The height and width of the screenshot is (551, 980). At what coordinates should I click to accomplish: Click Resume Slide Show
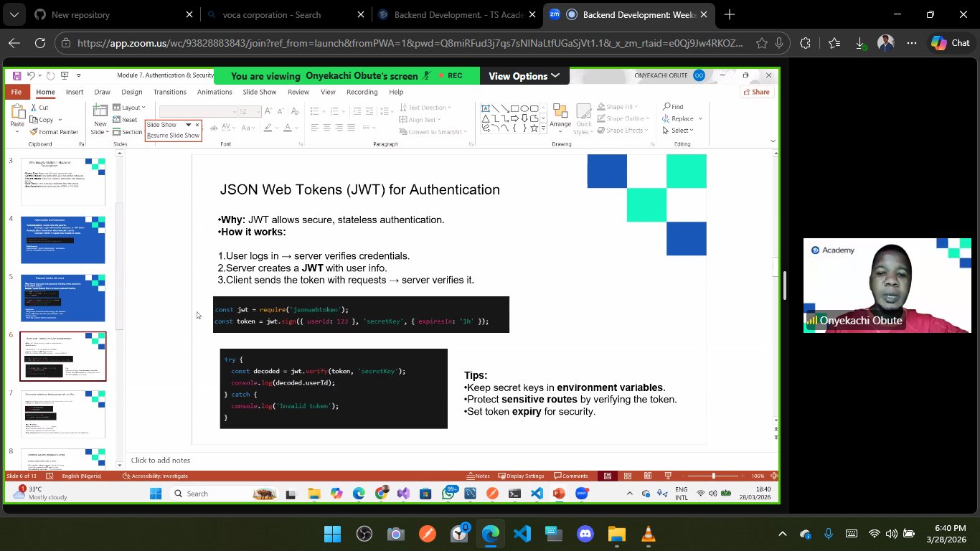[173, 135]
